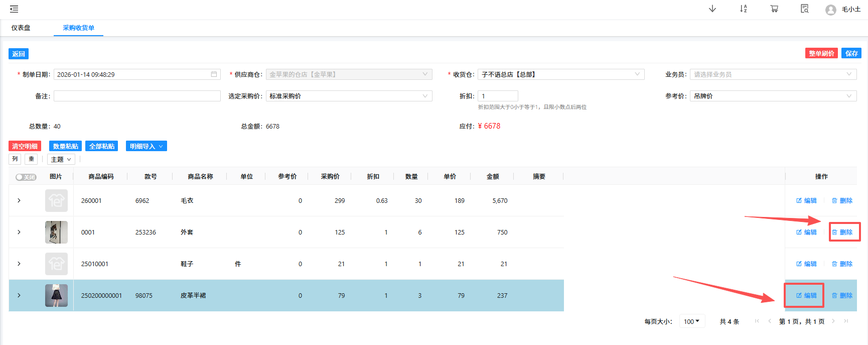Switch to the 仪表盘 tab
868x345 pixels.
point(21,28)
